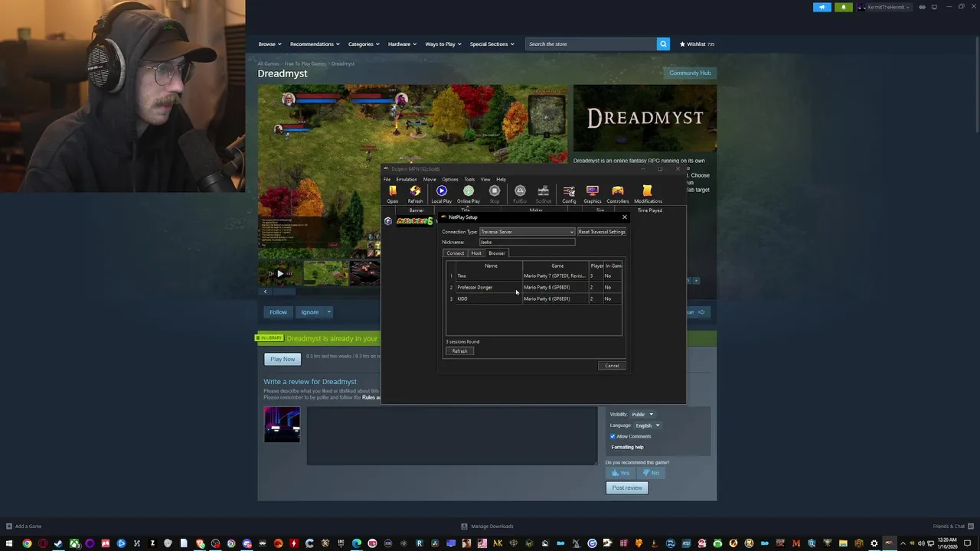Viewport: 980px width, 551px height.
Task: Open Config from Dolphin toolbar
Action: [569, 194]
